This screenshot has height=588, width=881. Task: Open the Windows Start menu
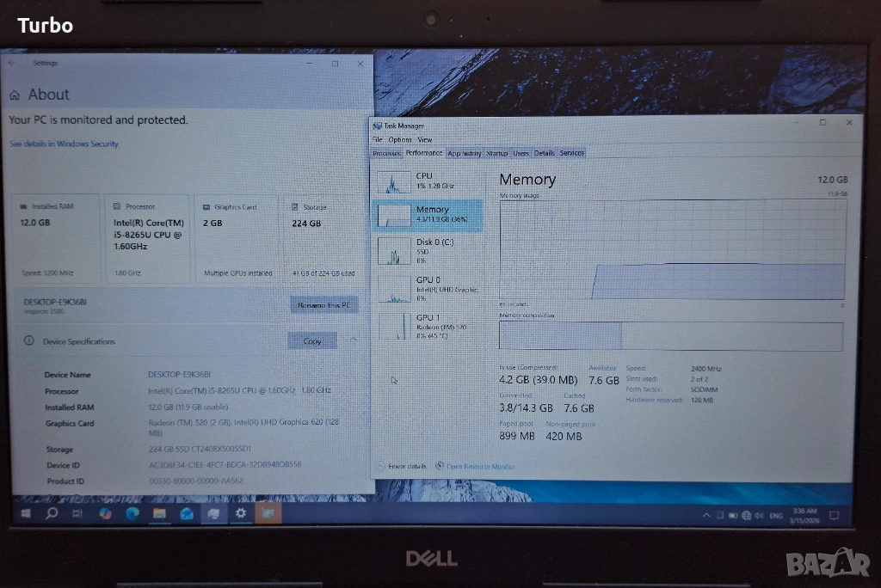tap(25, 513)
